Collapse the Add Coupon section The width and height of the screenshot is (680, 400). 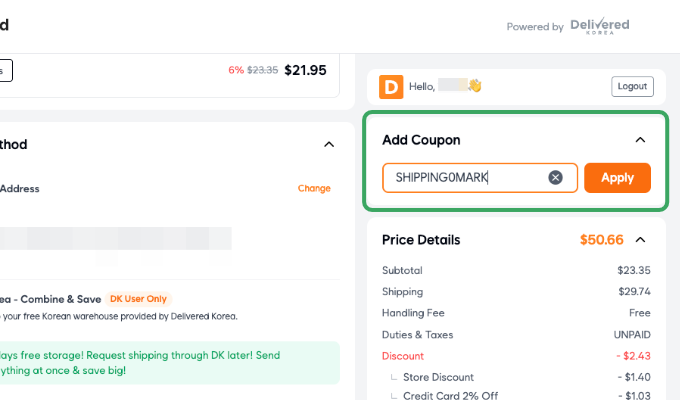tap(641, 140)
